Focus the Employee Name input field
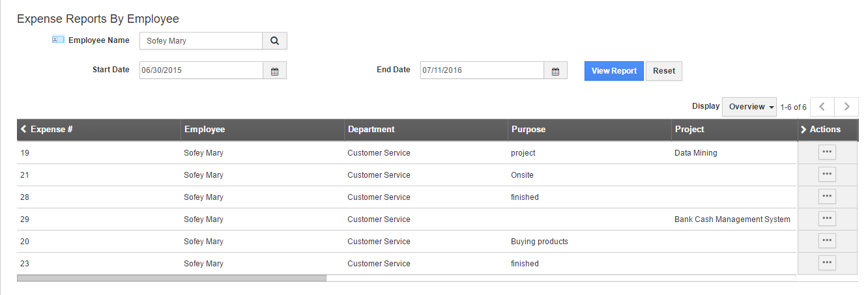Viewport: 868px width, 295px height. coord(201,41)
